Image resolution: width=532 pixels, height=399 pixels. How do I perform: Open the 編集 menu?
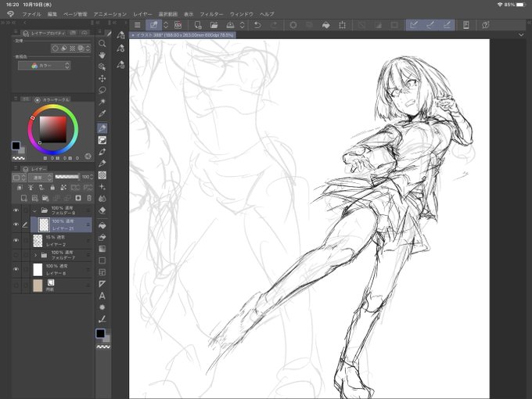click(52, 14)
